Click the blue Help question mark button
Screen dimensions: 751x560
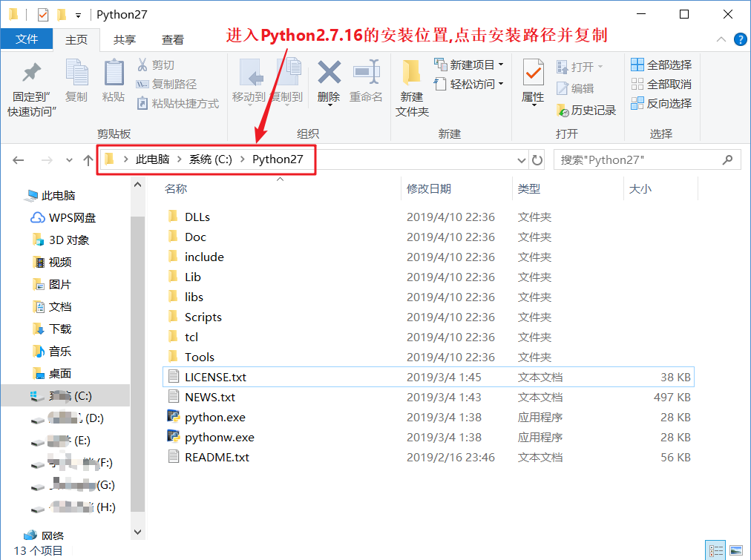pyautogui.click(x=740, y=40)
